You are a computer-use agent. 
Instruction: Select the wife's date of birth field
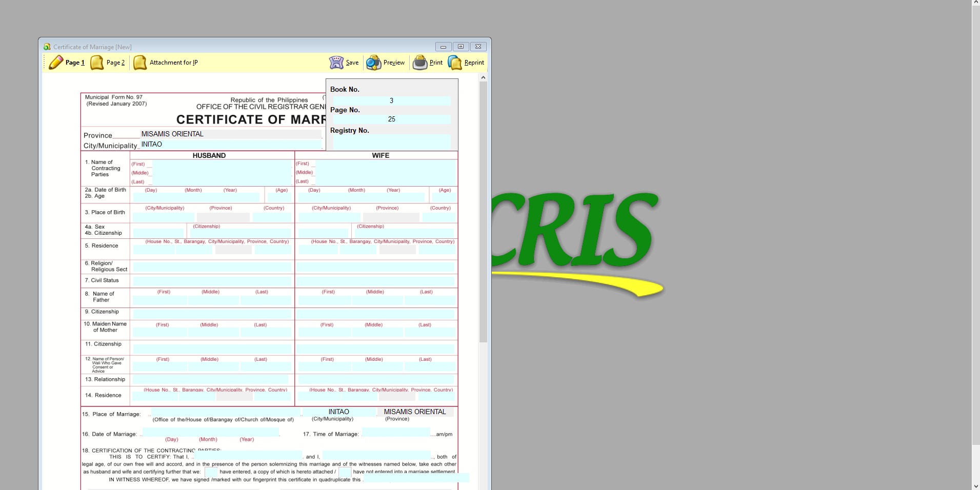point(362,197)
